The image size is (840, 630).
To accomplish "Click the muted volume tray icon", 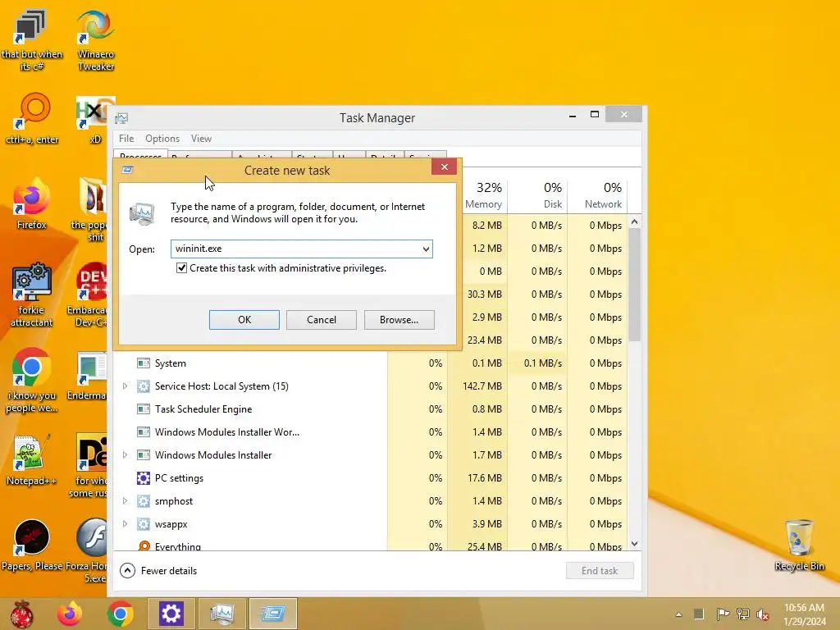I will coord(762,614).
